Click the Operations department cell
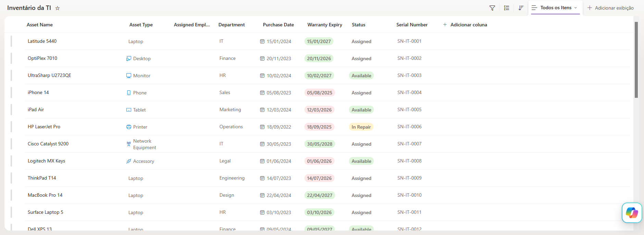The height and width of the screenshot is (235, 644). tap(231, 127)
